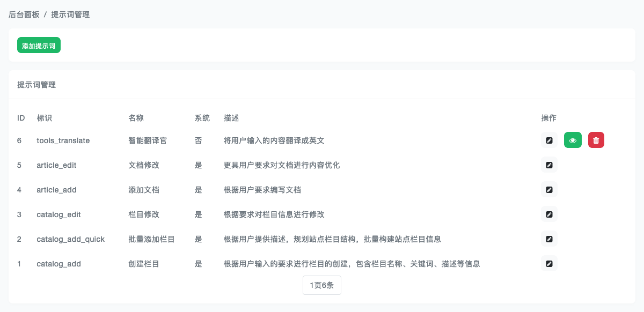Edit the article_add prompt
The image size is (644, 312).
pos(549,190)
